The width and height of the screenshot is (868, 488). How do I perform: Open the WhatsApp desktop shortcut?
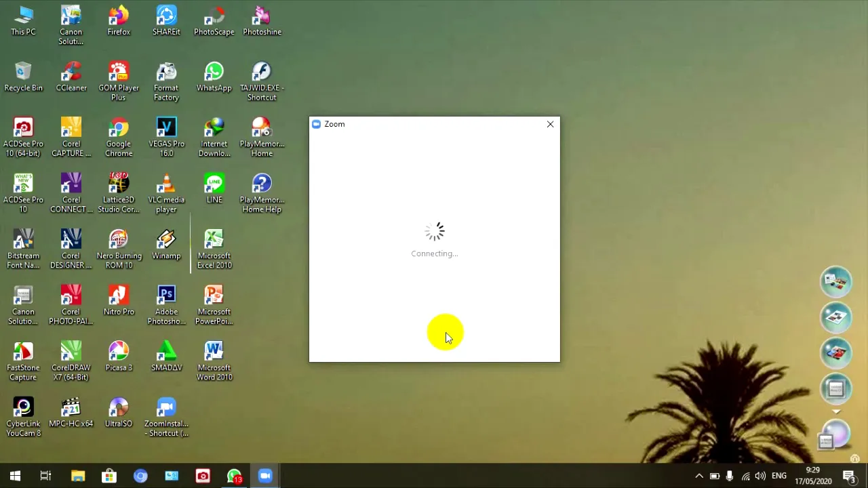[214, 77]
